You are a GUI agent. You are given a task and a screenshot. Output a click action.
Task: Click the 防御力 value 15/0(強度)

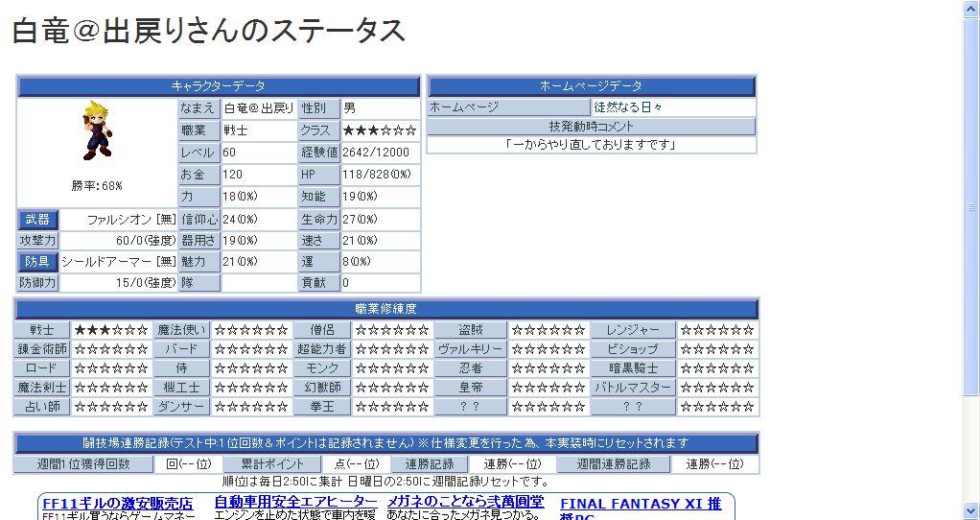(x=147, y=282)
